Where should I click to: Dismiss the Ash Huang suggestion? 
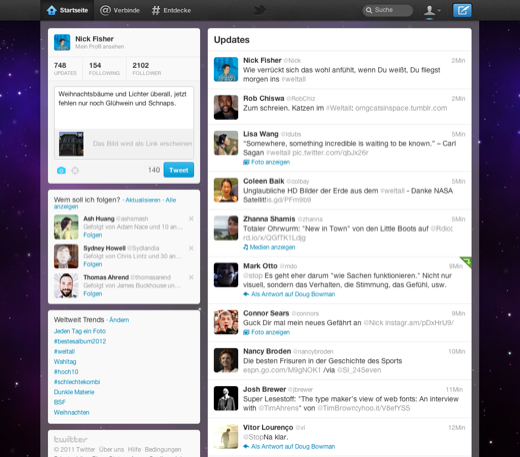click(191, 219)
